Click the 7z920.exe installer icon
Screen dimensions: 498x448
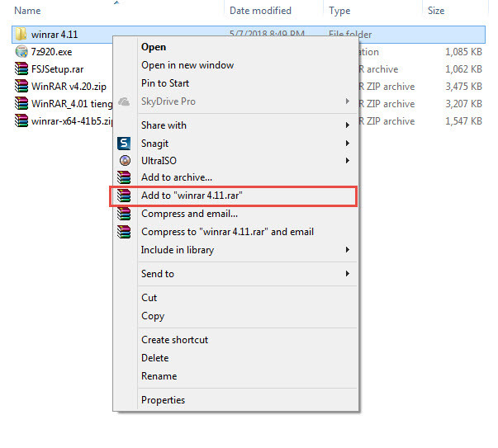coord(21,52)
